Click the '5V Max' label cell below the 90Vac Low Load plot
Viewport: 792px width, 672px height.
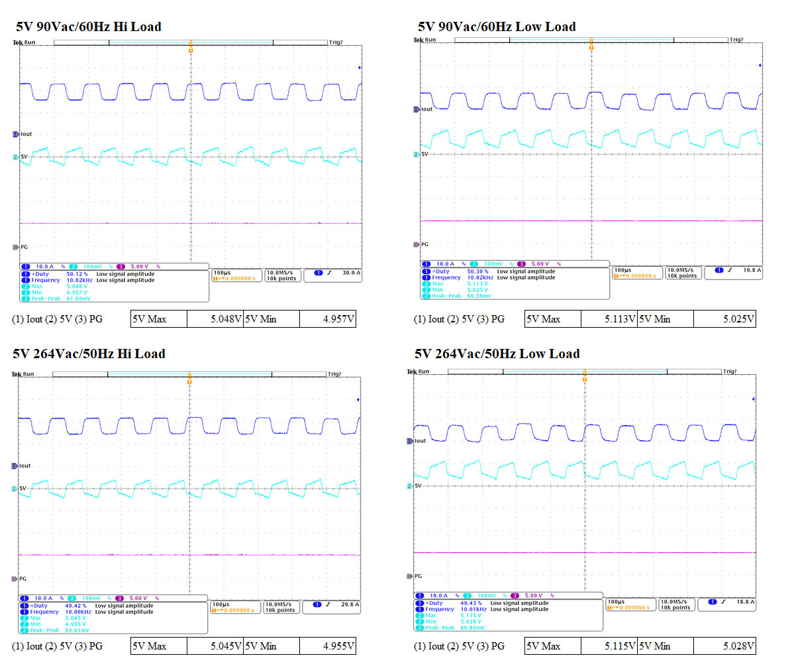[x=553, y=319]
